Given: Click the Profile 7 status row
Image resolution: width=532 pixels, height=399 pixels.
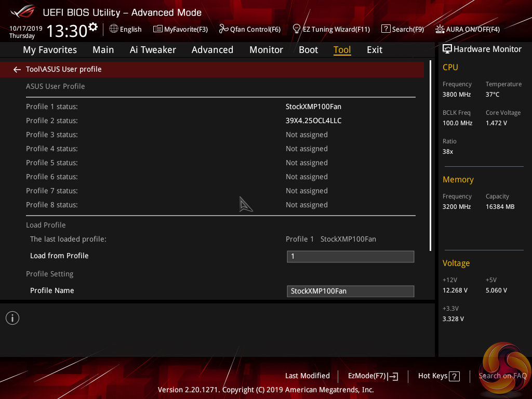Looking at the screenshot, I should (x=220, y=191).
